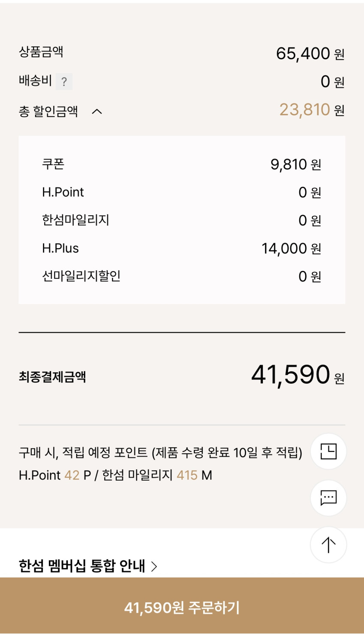Viewport: 364px width, 641px height.
Task: Select the H.Point discount row label
Action: tap(63, 192)
